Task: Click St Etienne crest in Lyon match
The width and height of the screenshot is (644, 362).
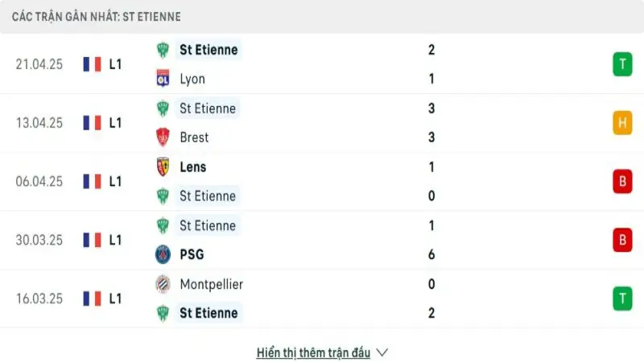Action: tap(163, 50)
